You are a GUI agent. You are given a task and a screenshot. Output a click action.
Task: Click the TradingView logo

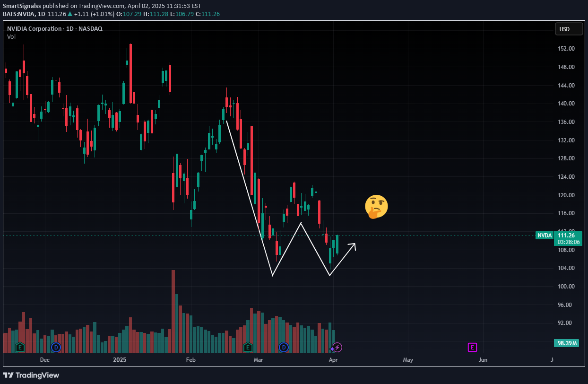point(32,375)
